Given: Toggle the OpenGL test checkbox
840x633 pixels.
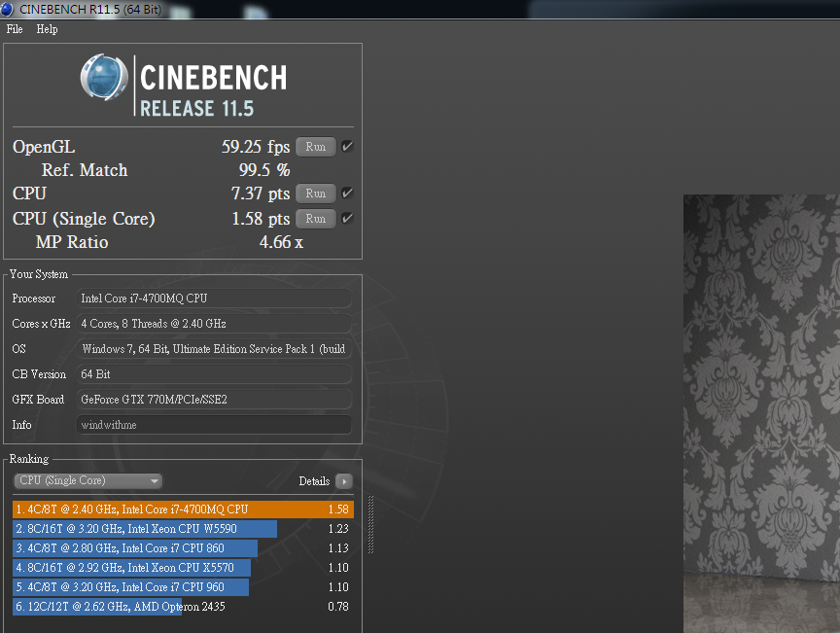Looking at the screenshot, I should pyautogui.click(x=348, y=146).
